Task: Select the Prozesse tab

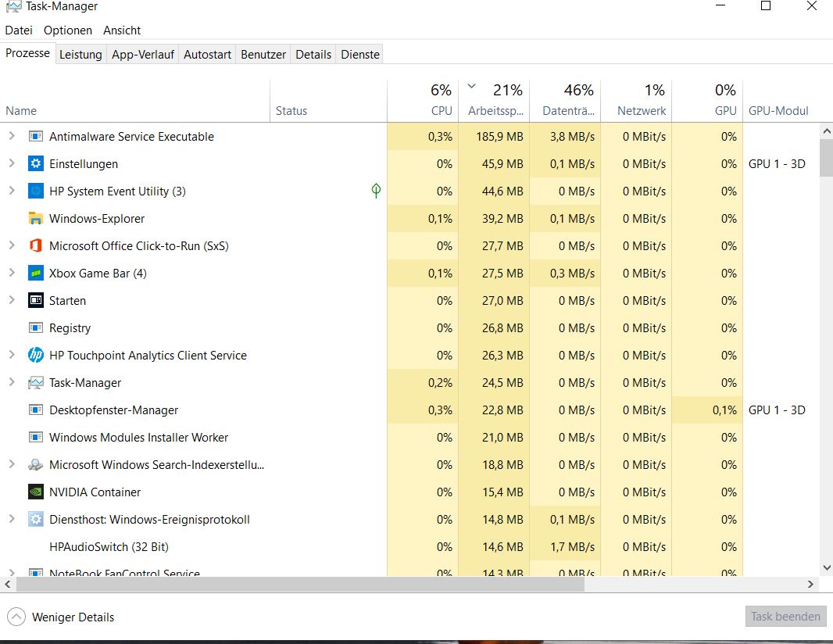Action: coord(27,53)
